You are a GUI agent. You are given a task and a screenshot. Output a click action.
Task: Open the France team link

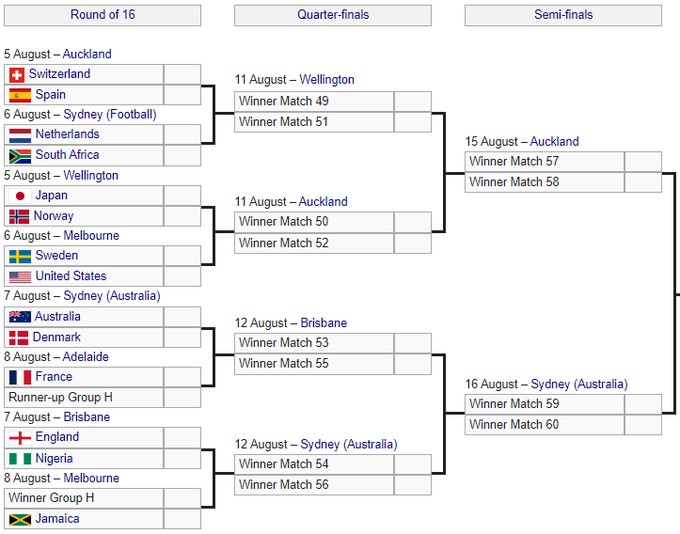coord(54,377)
